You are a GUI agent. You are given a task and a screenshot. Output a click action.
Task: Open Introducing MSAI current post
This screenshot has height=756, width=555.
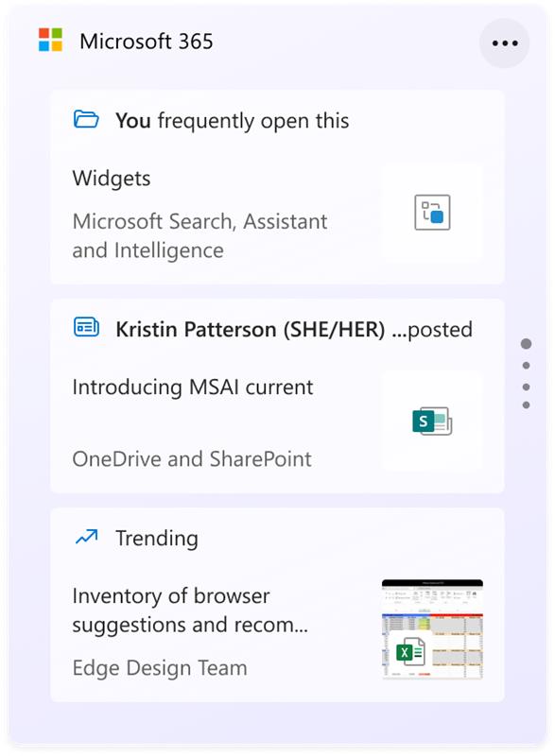point(193,387)
